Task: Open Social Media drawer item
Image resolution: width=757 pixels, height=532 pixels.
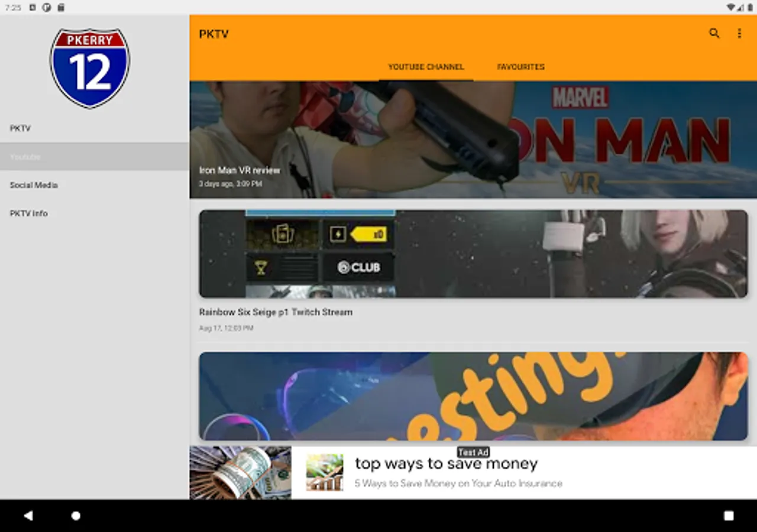Action: pyautogui.click(x=95, y=185)
